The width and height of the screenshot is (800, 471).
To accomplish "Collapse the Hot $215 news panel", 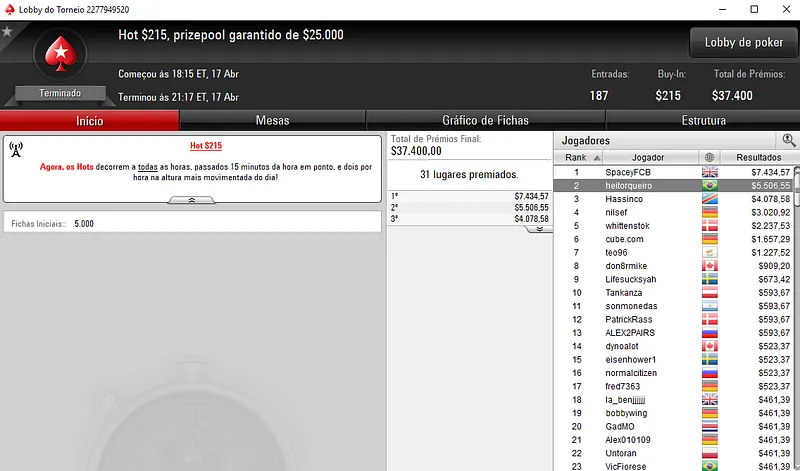I will pyautogui.click(x=192, y=200).
